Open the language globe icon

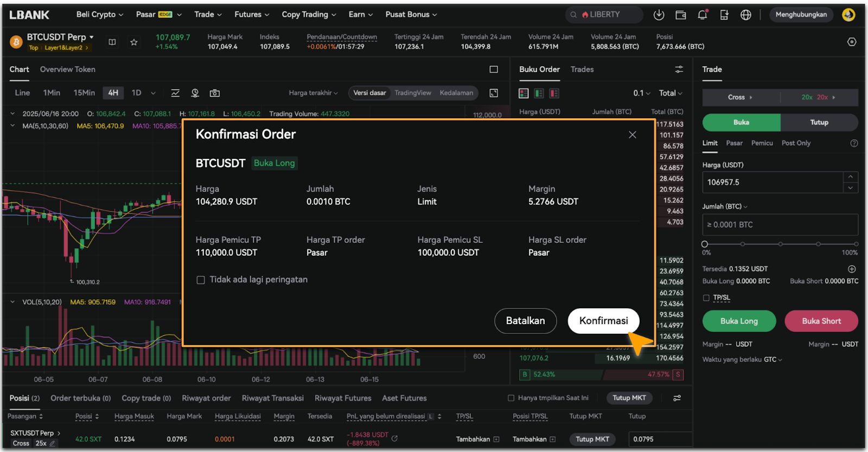click(746, 15)
